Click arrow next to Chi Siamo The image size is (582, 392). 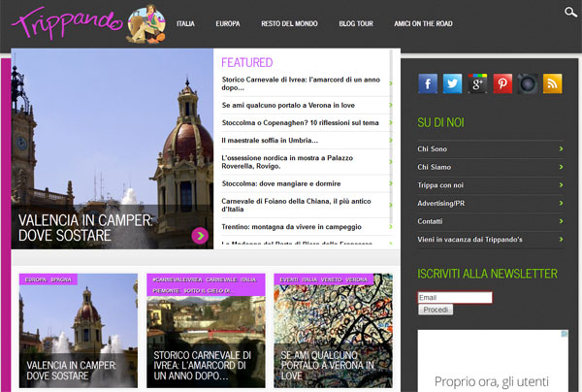point(561,167)
